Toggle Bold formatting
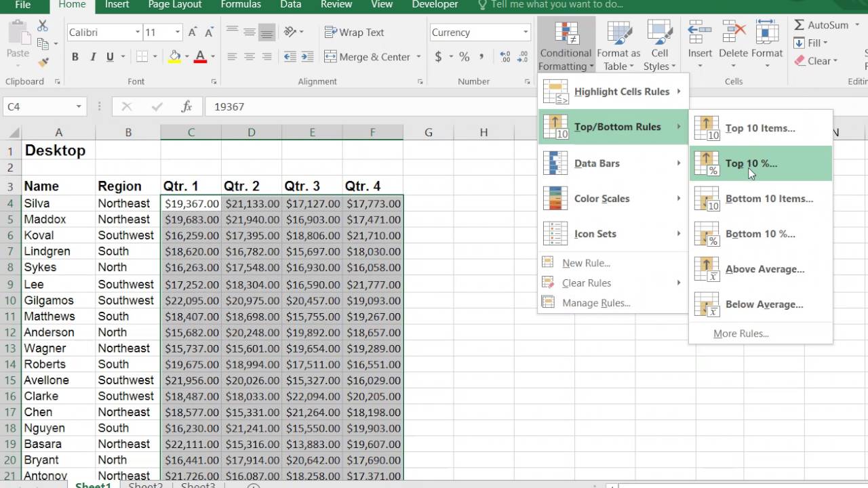This screenshot has width=868, height=488. point(75,57)
